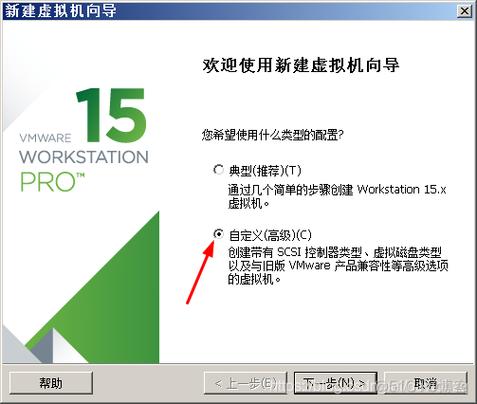The image size is (477, 404).
Task: Select the 自定义(高级) radio button
Action: coord(218,234)
